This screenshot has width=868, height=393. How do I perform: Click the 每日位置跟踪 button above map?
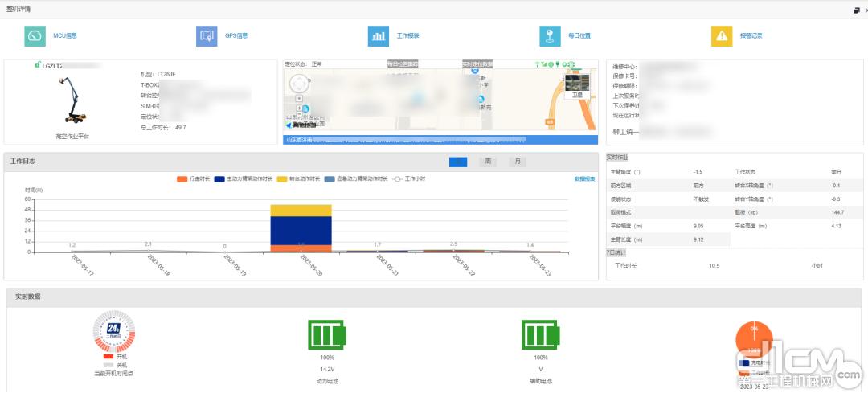click(x=403, y=63)
